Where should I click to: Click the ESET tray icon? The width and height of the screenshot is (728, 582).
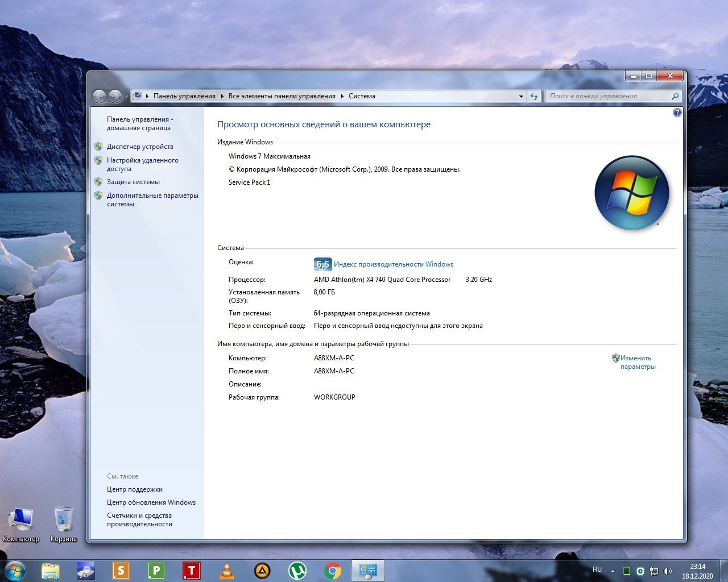pyautogui.click(x=640, y=571)
